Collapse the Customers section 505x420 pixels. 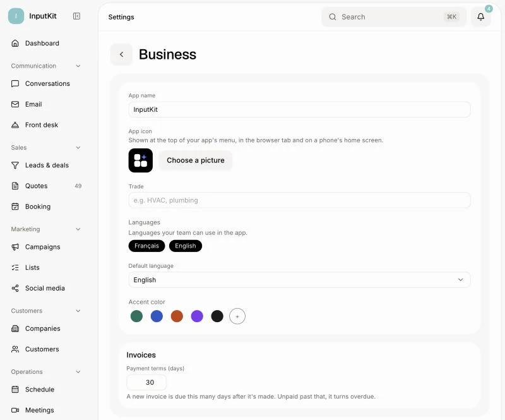[78, 311]
